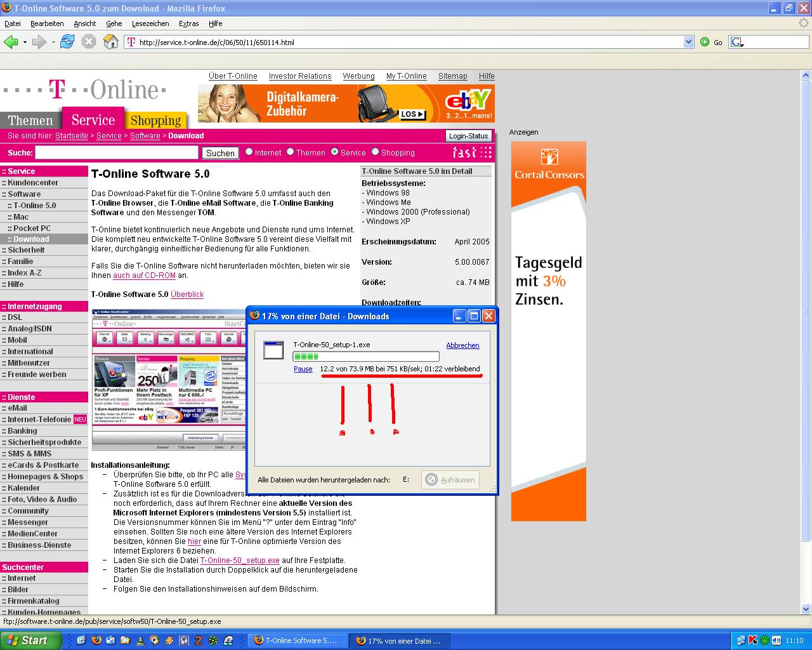Click the Suchen button
The width and height of the screenshot is (812, 650).
coord(220,153)
